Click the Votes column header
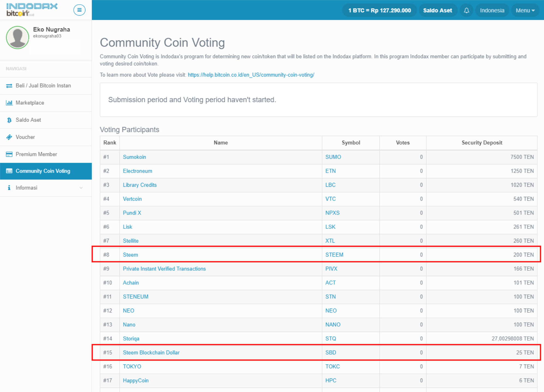 point(403,143)
